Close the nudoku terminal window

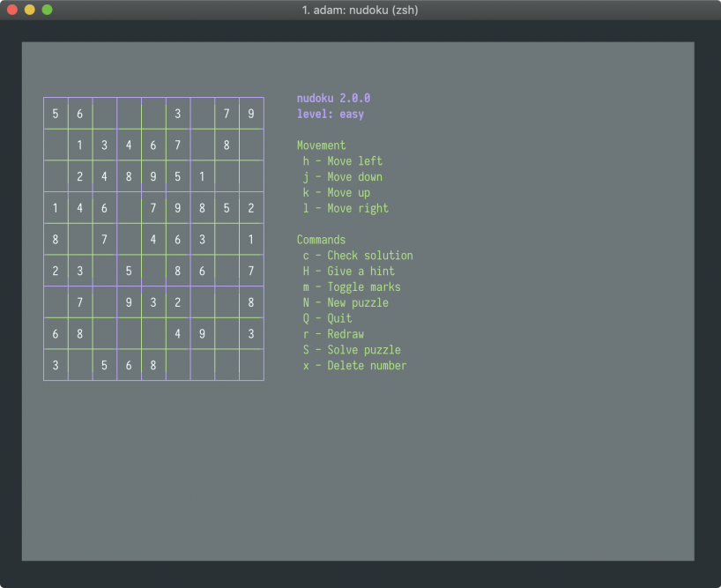(x=12, y=10)
